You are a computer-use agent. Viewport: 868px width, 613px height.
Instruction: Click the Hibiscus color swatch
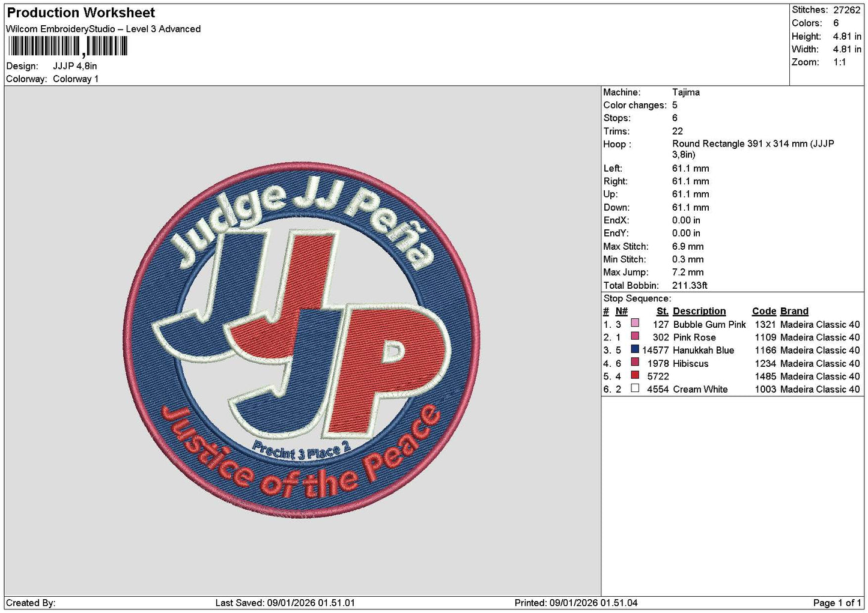(635, 362)
